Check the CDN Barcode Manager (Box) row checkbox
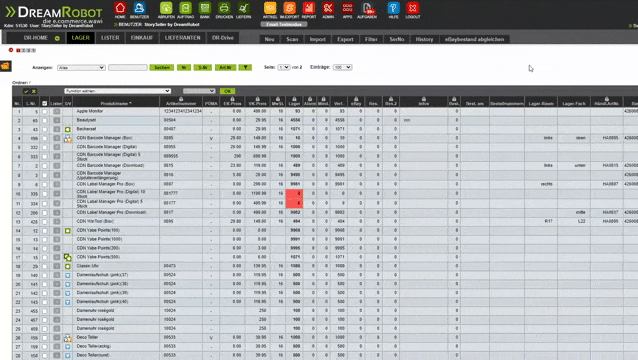This screenshot has height=360, width=638. coord(45,139)
